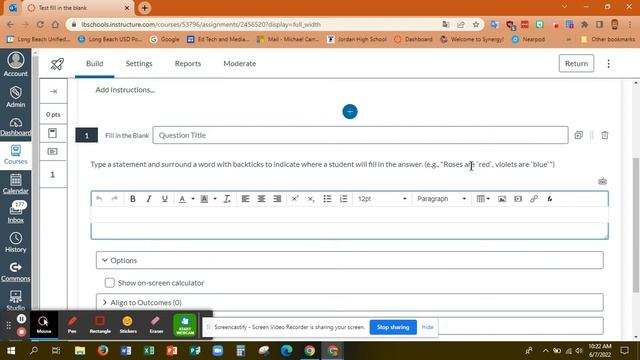Screen dimensions: 640x360
Task: Click the page vertical scrollbar
Action: pyautogui.click(x=636, y=224)
